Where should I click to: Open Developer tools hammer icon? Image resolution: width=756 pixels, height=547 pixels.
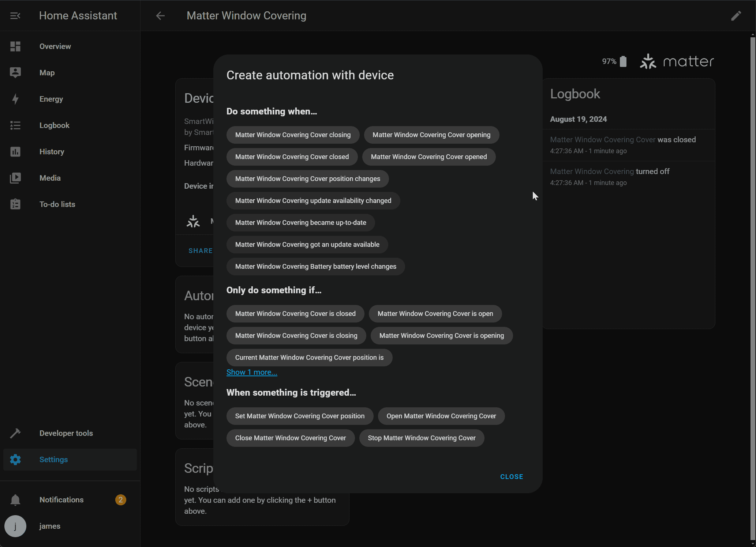[x=15, y=433]
